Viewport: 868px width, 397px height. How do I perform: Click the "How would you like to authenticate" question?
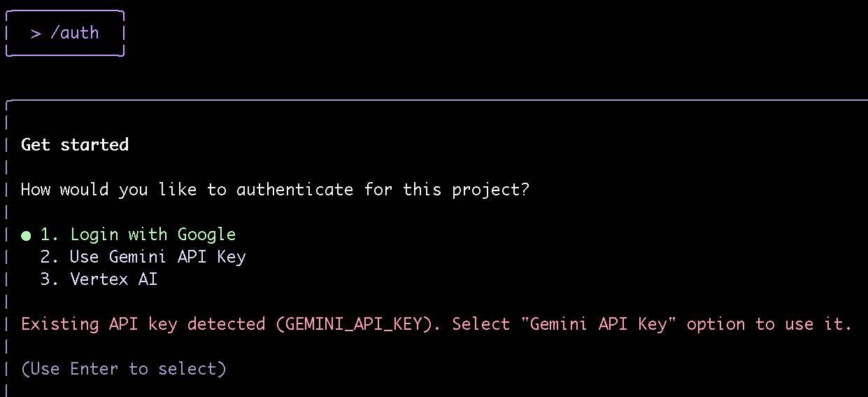(x=275, y=190)
